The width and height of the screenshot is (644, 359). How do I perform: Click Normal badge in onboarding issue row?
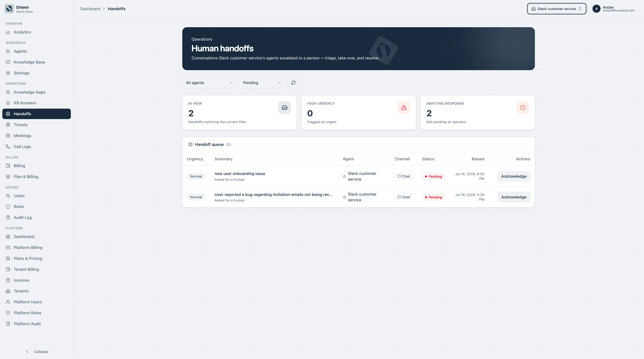pos(196,176)
